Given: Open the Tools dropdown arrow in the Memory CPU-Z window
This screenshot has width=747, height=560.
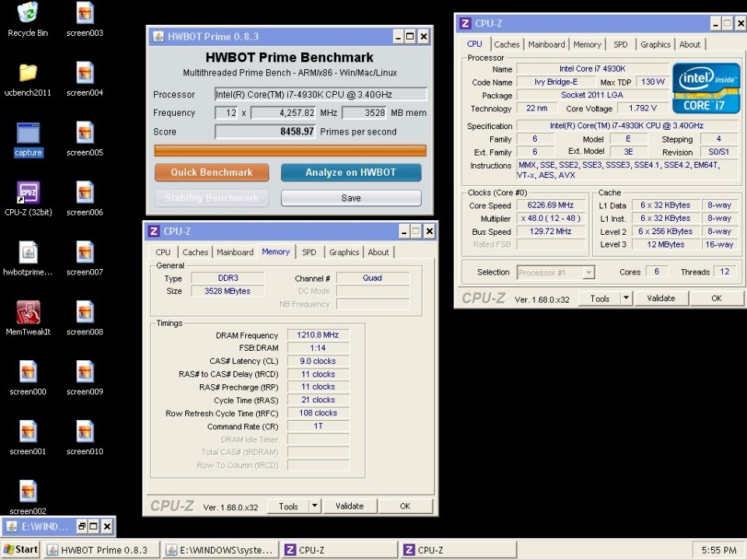Looking at the screenshot, I should pos(315,506).
